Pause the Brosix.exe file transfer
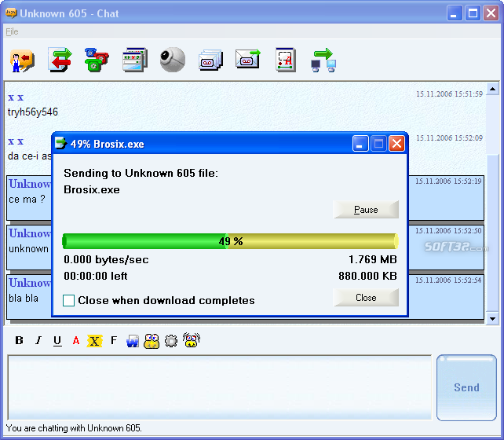This screenshot has height=440, width=504. tap(366, 210)
